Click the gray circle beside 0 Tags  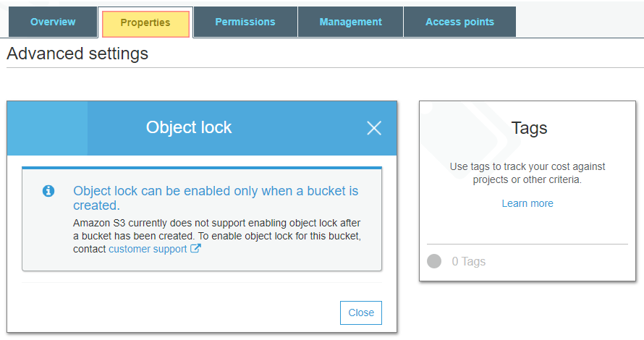(434, 261)
